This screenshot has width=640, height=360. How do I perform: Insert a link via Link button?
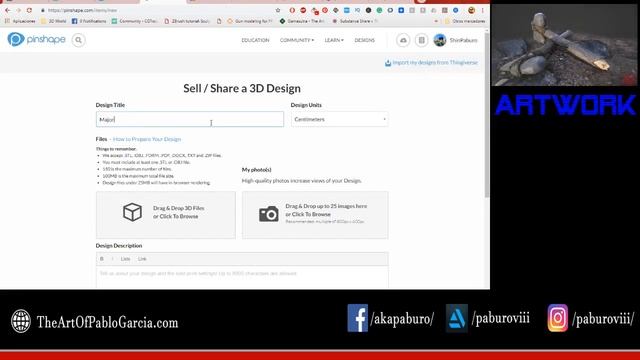[x=142, y=259]
